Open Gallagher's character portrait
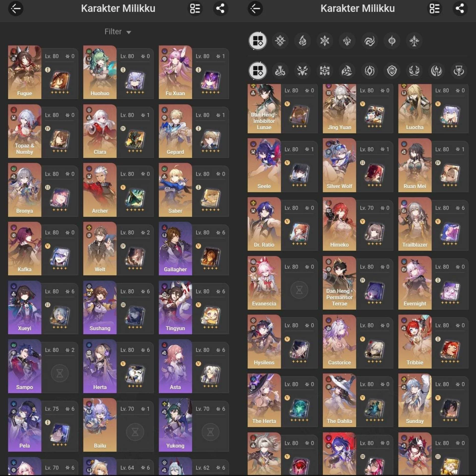The height and width of the screenshot is (476, 476). (175, 249)
